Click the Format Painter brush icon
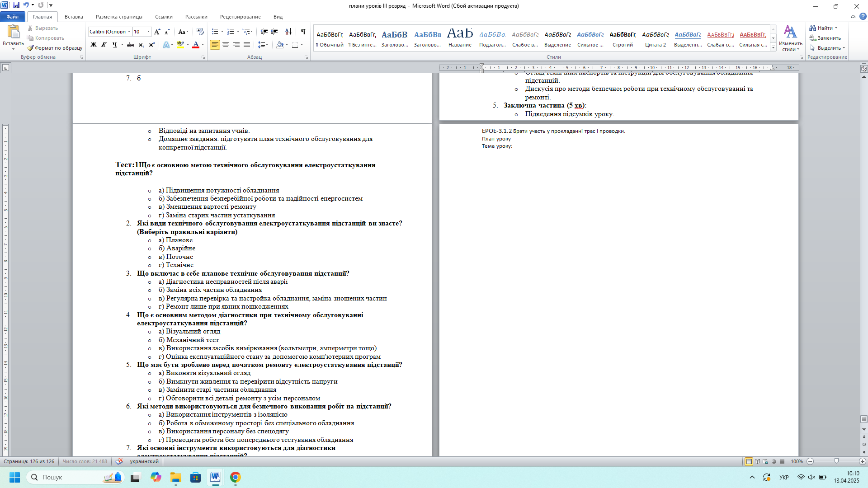Screen dimensions: 868x488 (x=30, y=48)
